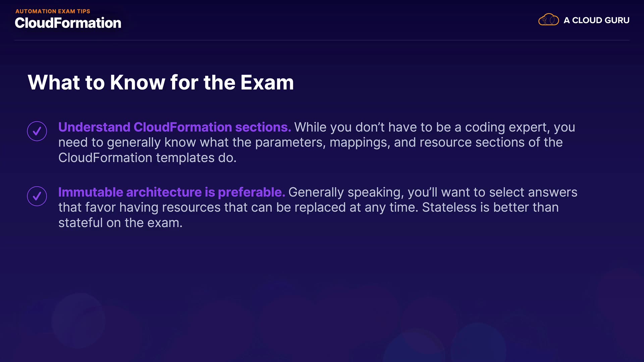Click purple "Immutable architecture is preferable." text
The width and height of the screenshot is (644, 362).
pos(171,192)
